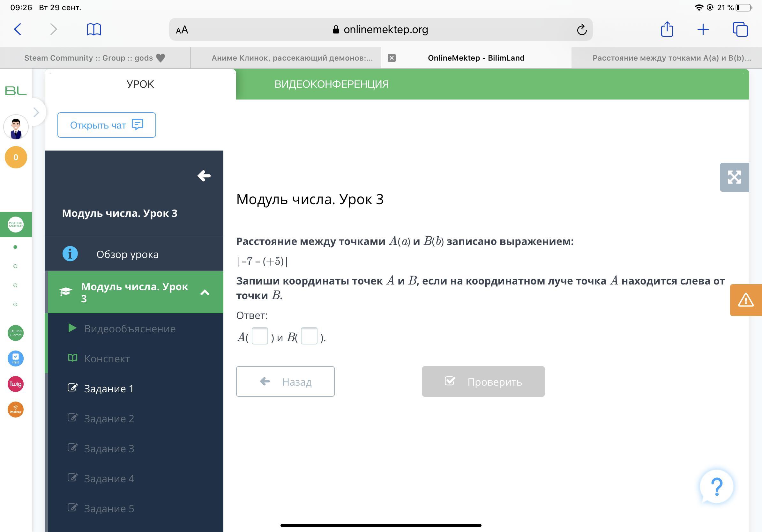Image resolution: width=762 pixels, height=532 pixels.
Task: Click answer input field for point A
Action: [x=259, y=336]
